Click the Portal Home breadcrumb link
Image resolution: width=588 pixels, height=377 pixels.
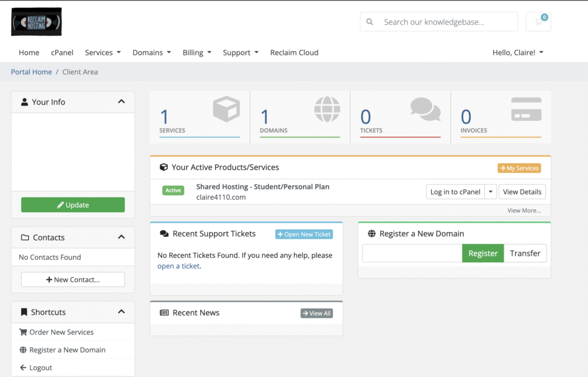click(32, 72)
